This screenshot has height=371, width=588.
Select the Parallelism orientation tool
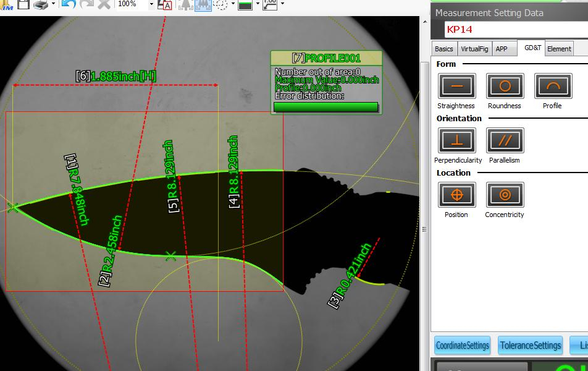505,140
